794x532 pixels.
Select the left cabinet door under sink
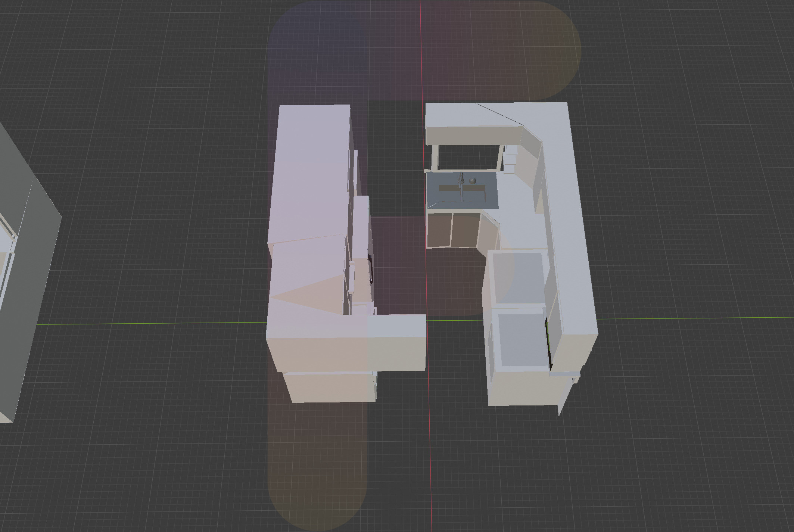point(439,230)
